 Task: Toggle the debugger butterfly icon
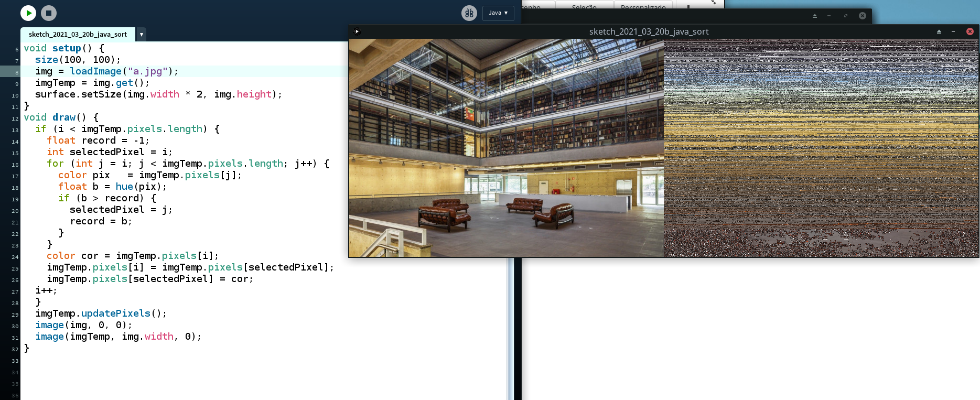(x=469, y=13)
